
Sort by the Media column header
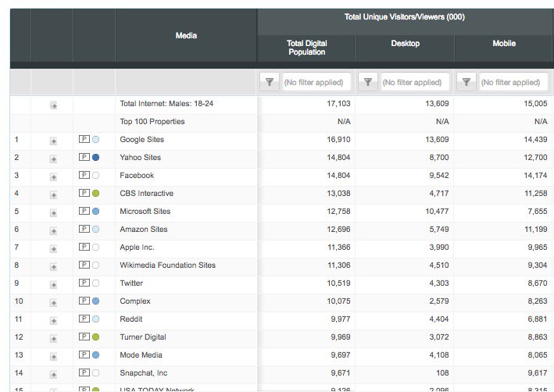[x=186, y=35]
